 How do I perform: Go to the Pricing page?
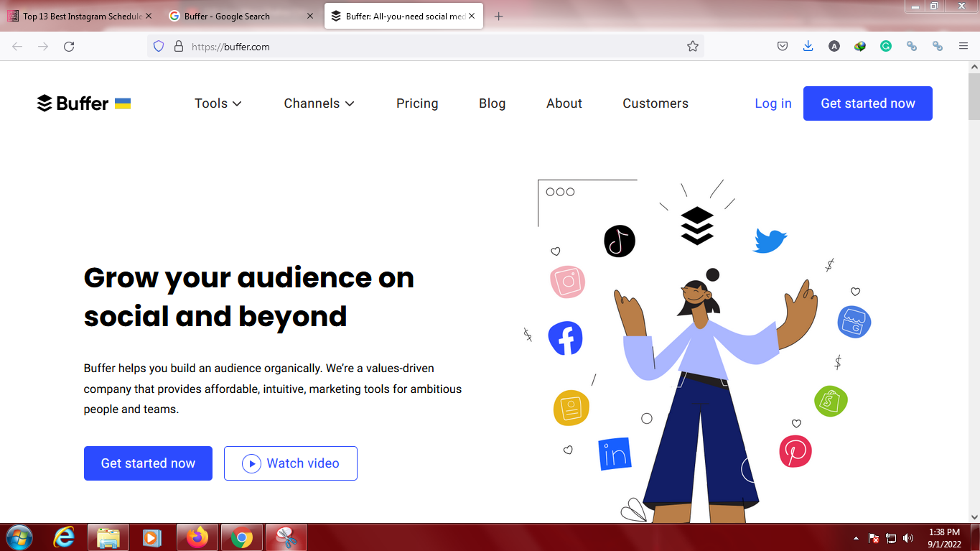(x=417, y=103)
